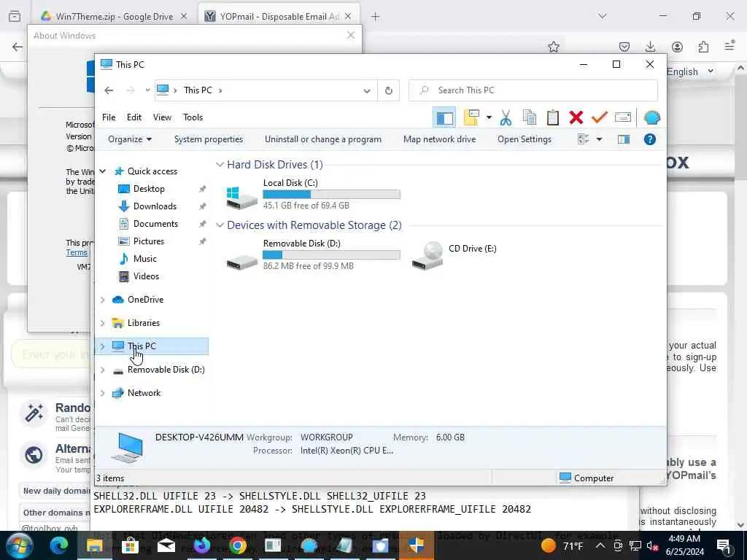
Task: Open the notification center icon
Action: [x=723, y=545]
